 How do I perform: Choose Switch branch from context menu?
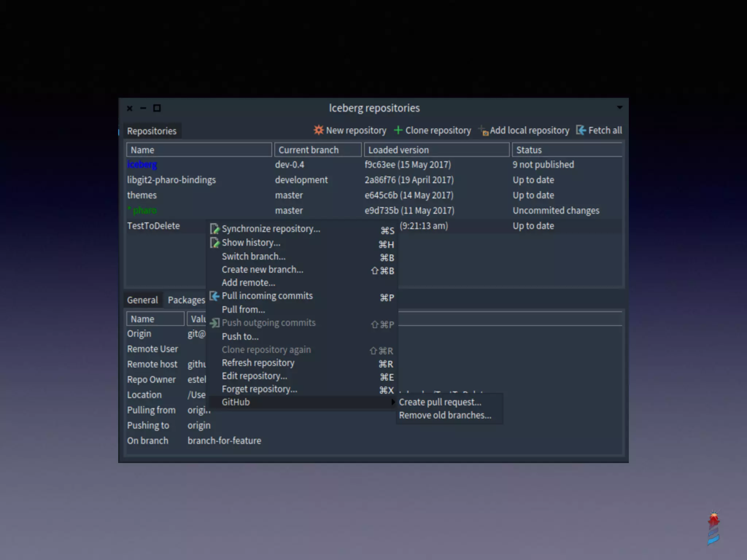point(253,256)
